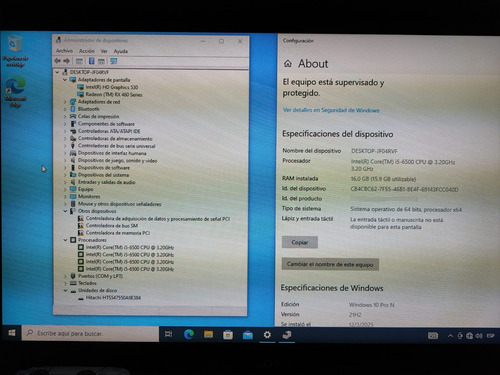
Task: Select Controladora de bus SM device
Action: (112, 226)
